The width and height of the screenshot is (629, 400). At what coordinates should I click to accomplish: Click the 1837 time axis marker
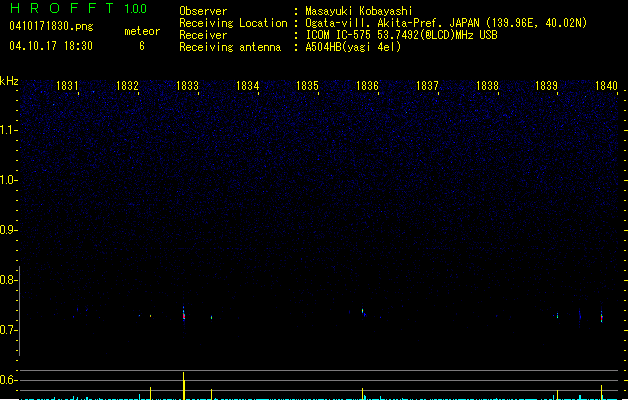427,86
